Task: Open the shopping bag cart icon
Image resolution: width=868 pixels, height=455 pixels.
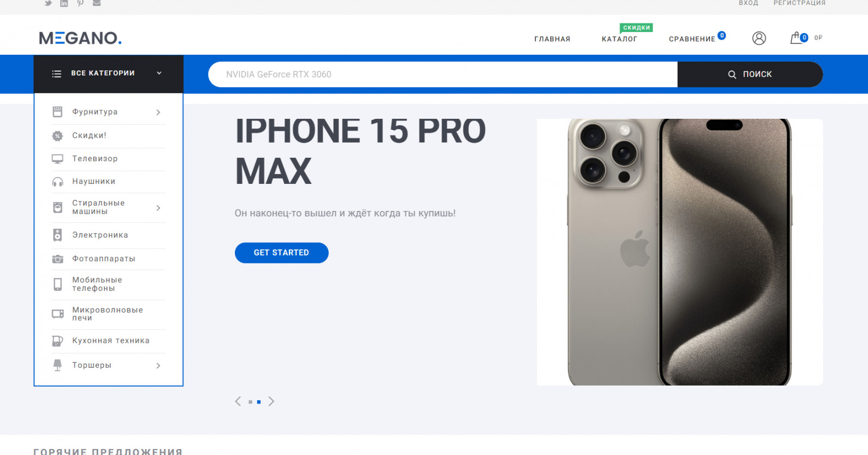Action: tap(796, 38)
